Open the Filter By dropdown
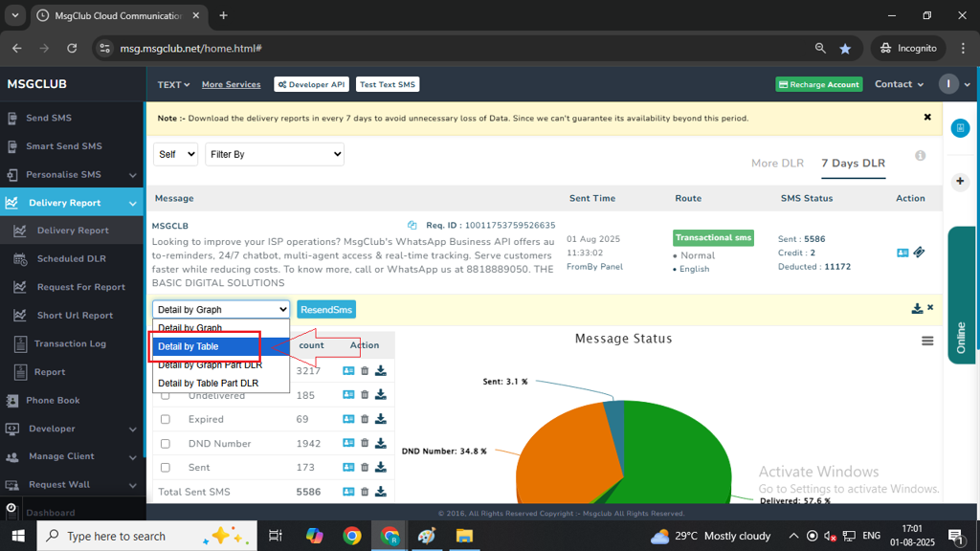This screenshot has height=551, width=980. click(x=275, y=154)
